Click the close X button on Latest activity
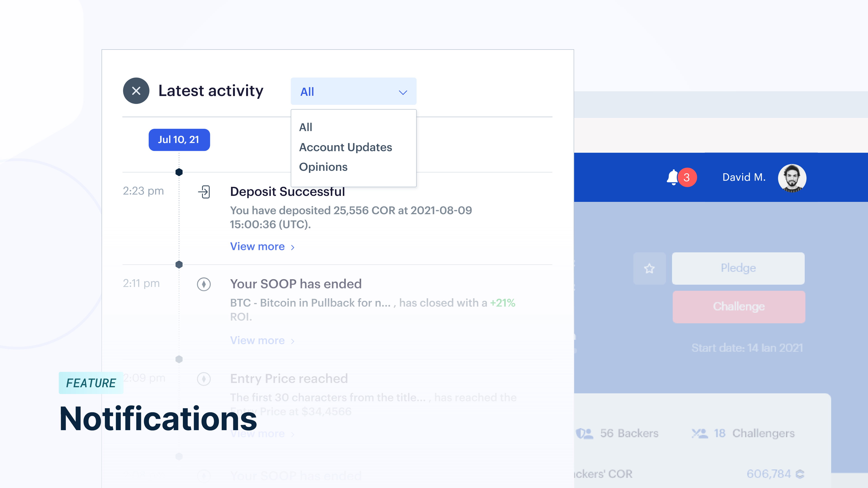The image size is (868, 488). tap(135, 91)
